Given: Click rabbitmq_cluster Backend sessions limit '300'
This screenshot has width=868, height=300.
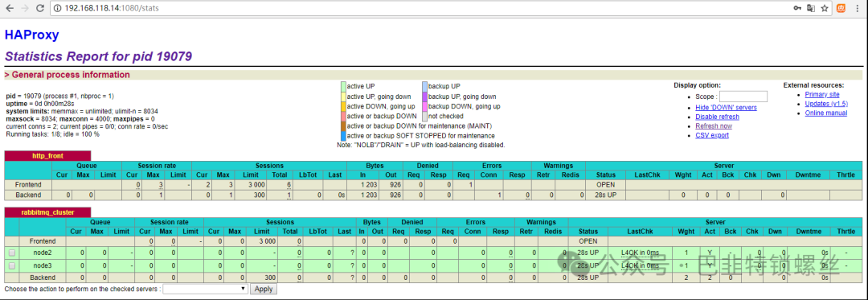Looking at the screenshot, I should pyautogui.click(x=270, y=277).
